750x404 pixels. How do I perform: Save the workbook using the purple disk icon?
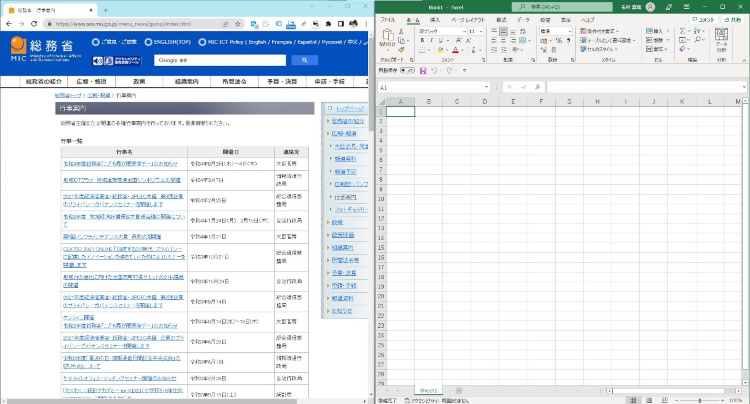423,70
